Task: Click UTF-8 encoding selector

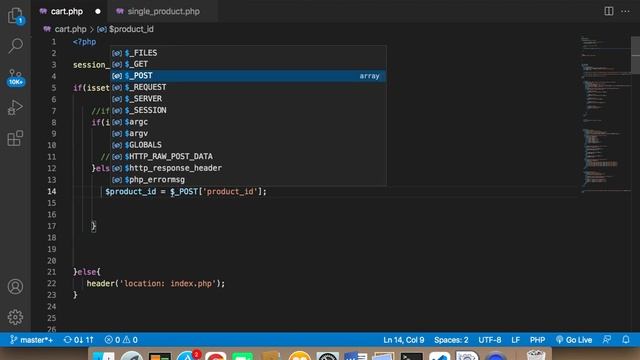Action: coord(489,340)
